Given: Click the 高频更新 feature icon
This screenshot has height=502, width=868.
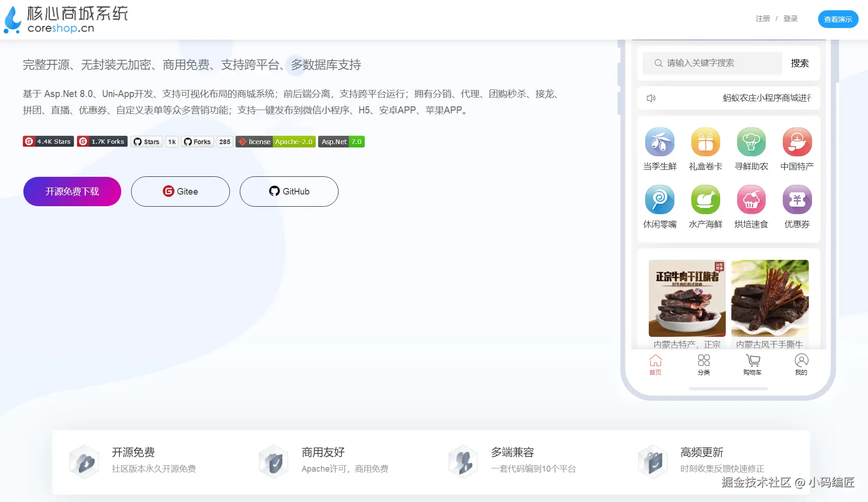Looking at the screenshot, I should pos(653,462).
